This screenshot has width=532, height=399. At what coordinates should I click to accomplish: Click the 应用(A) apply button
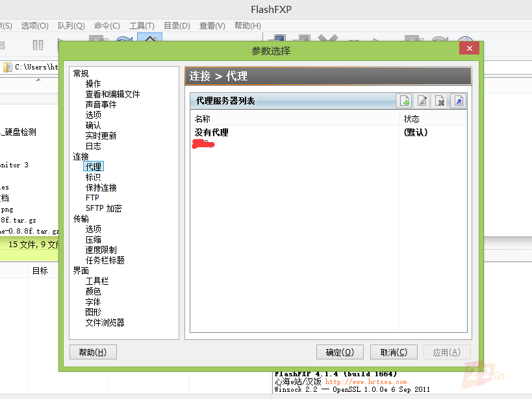447,352
